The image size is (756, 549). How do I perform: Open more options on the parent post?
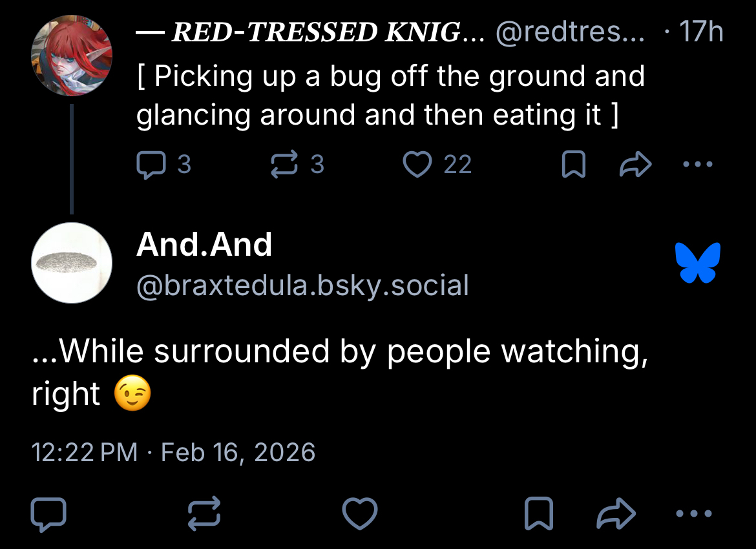tap(698, 165)
